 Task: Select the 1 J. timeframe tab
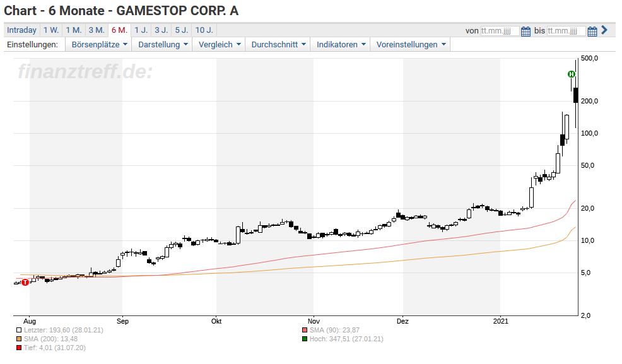click(141, 30)
